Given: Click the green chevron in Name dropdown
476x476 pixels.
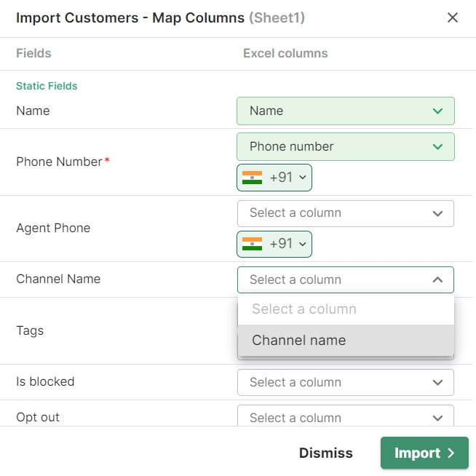Looking at the screenshot, I should (x=437, y=111).
